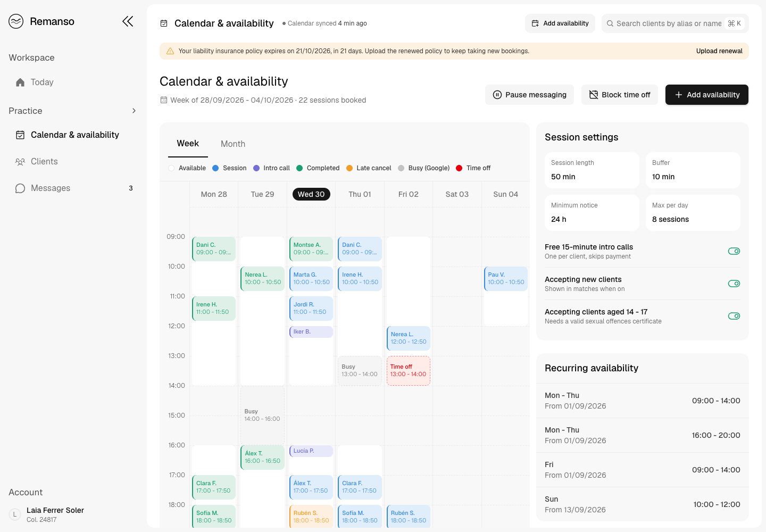Viewport: 766px width, 532px height.
Task: Switch to the Month tab
Action: point(233,144)
